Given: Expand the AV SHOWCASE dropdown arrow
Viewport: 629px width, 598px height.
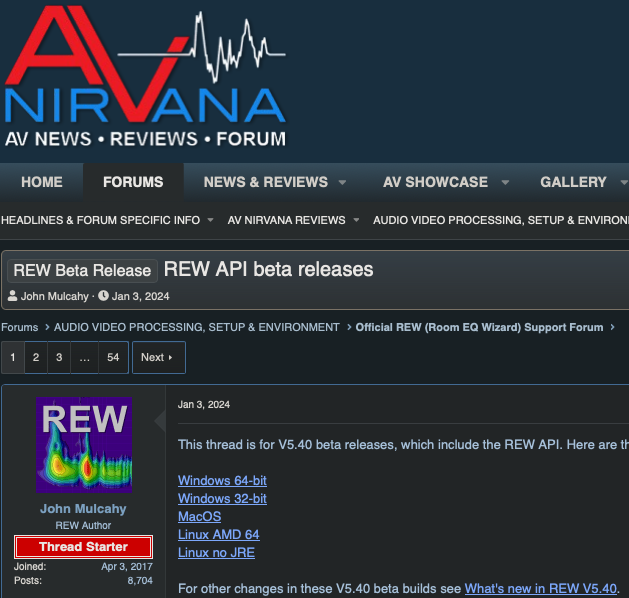Looking at the screenshot, I should [x=505, y=182].
